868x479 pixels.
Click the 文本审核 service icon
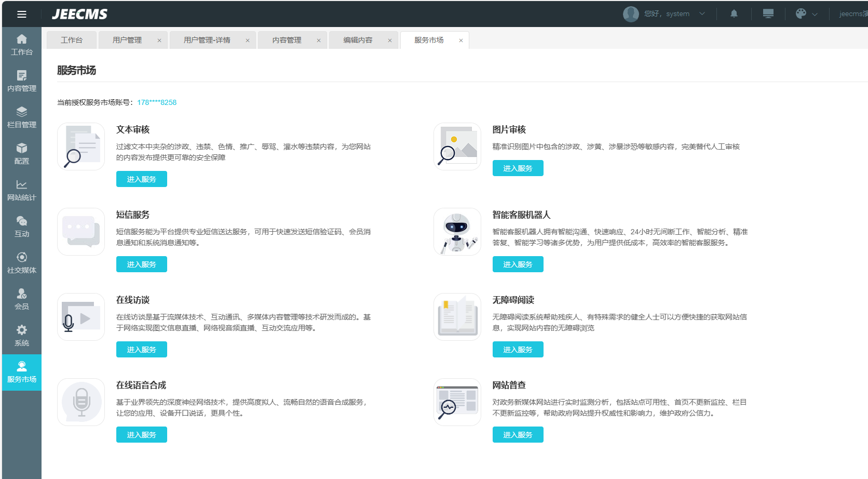81,147
